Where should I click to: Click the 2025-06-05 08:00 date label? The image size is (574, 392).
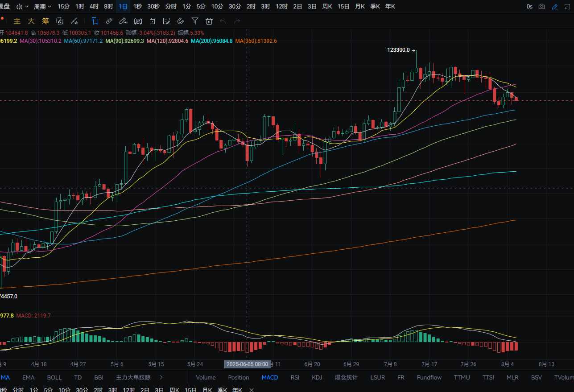pos(247,364)
